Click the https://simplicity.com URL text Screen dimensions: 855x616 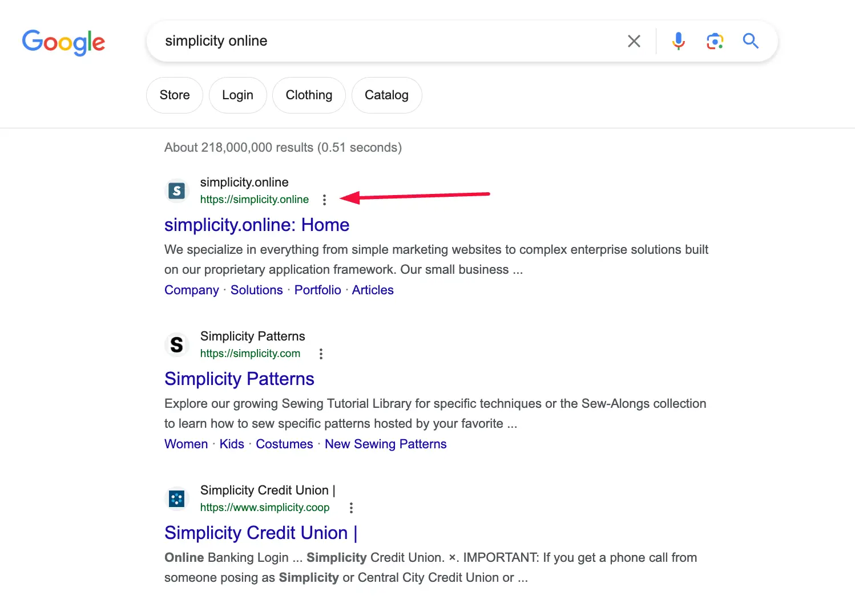tap(250, 354)
